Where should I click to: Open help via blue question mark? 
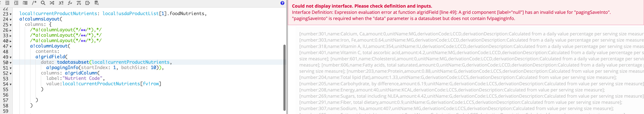(282, 3)
